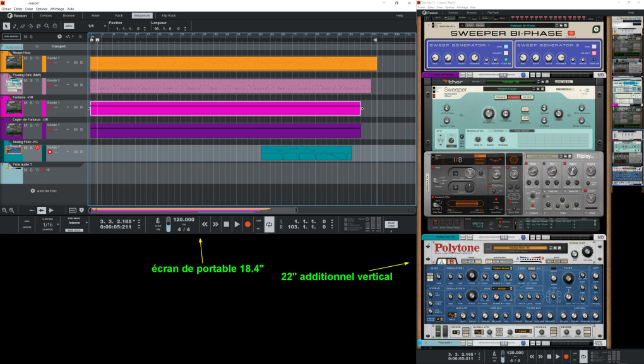Click the Browser button in sequencer window
Viewport: 644px width, 364px height.
(69, 16)
